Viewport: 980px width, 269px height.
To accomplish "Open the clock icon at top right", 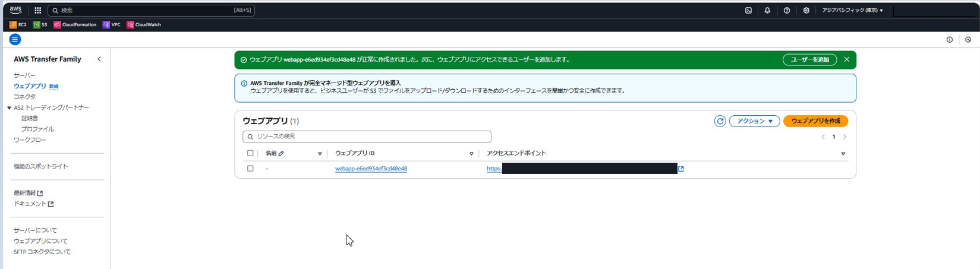I will [x=968, y=40].
